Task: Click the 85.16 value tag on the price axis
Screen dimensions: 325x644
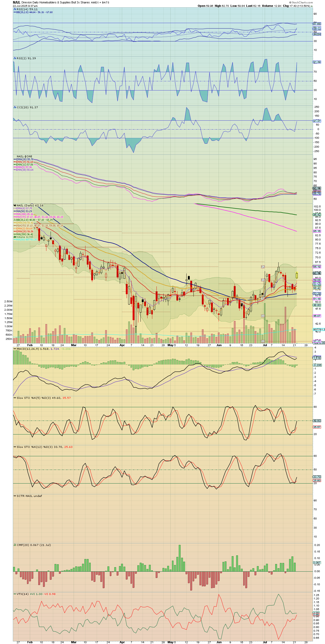Action: coord(317,231)
